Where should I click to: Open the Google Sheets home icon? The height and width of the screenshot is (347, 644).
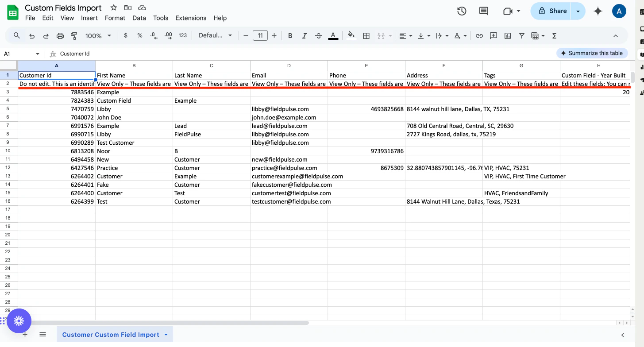(13, 12)
